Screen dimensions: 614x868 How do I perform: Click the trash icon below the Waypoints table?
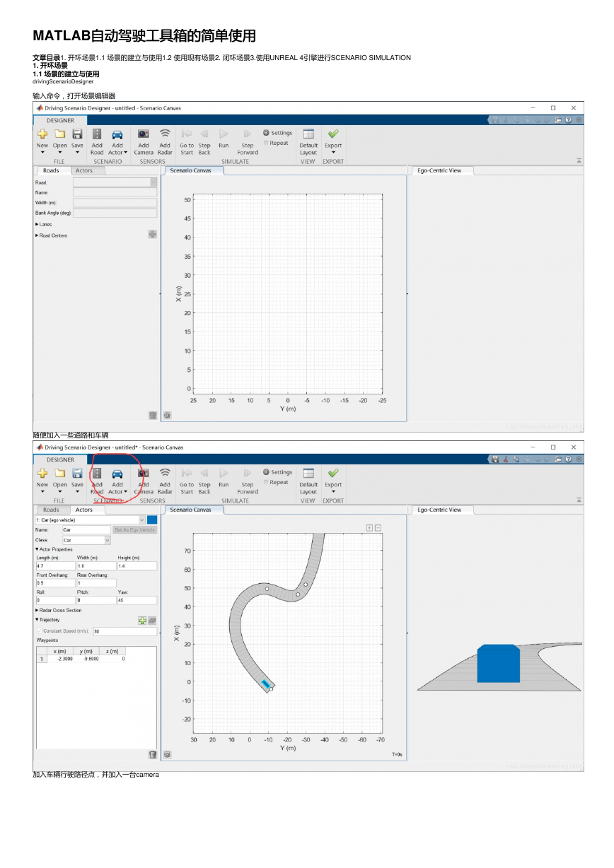coord(152,755)
